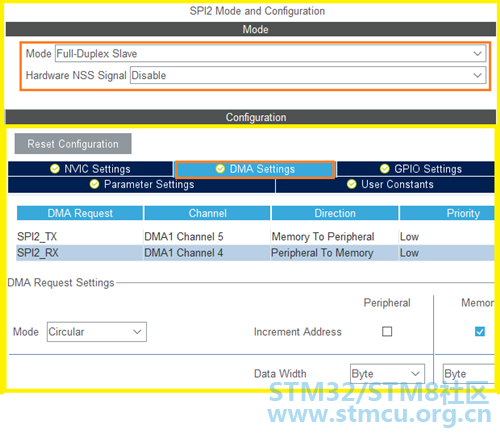Image resolution: width=500 pixels, height=437 pixels.
Task: Open the User Constants tab
Action: tap(385, 184)
